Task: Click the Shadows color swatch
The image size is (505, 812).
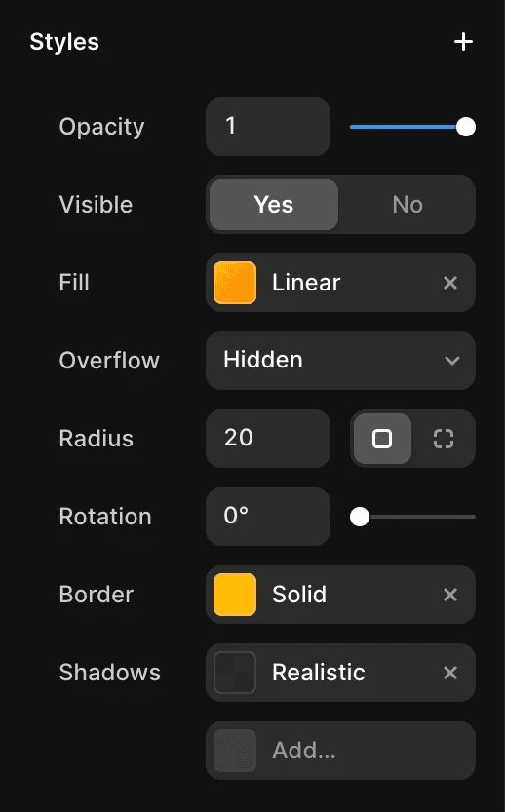Action: point(235,673)
